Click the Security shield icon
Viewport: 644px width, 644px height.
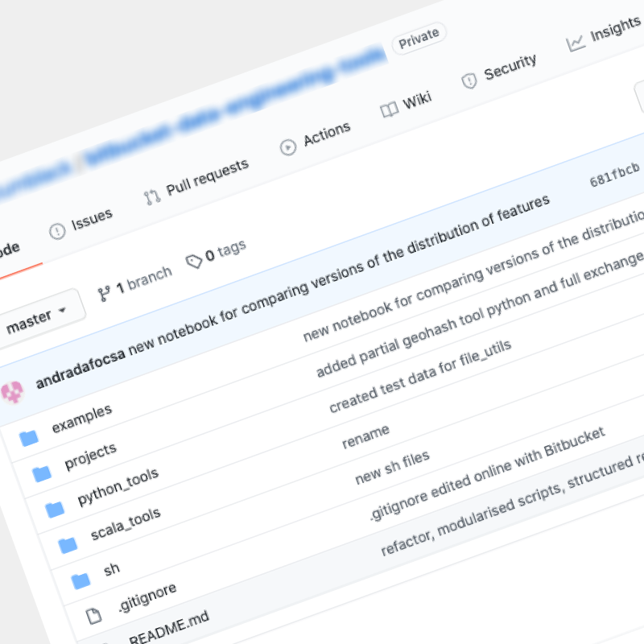[x=469, y=81]
